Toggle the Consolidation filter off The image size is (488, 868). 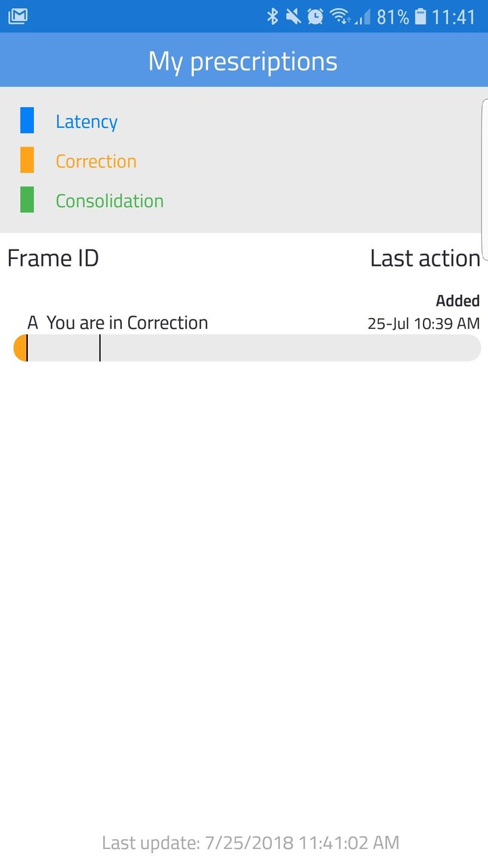click(x=109, y=201)
